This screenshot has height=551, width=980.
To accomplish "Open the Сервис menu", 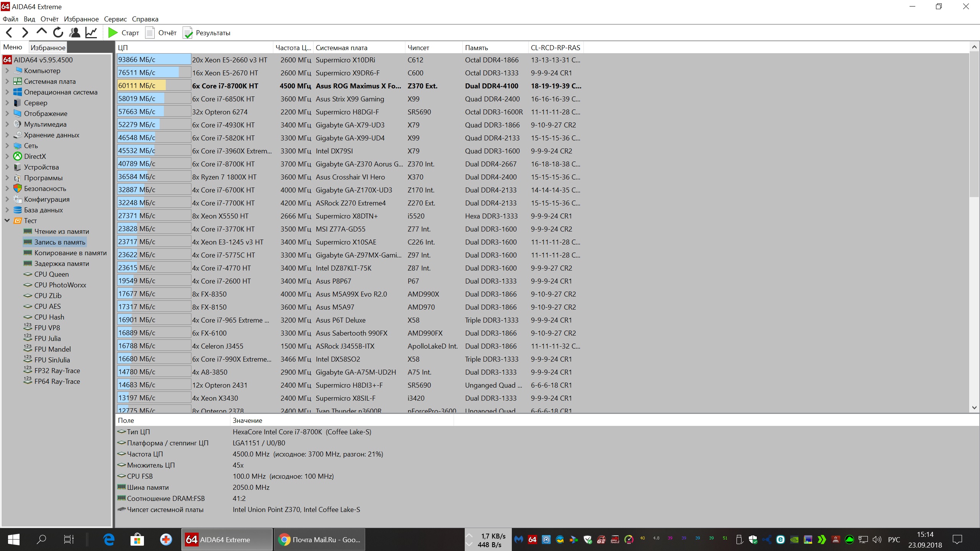I will tap(115, 19).
